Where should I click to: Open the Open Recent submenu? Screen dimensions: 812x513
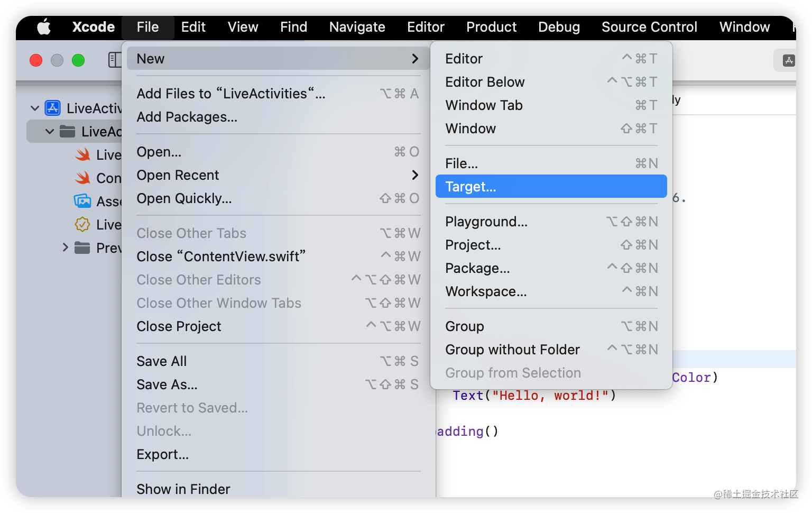pyautogui.click(x=278, y=175)
